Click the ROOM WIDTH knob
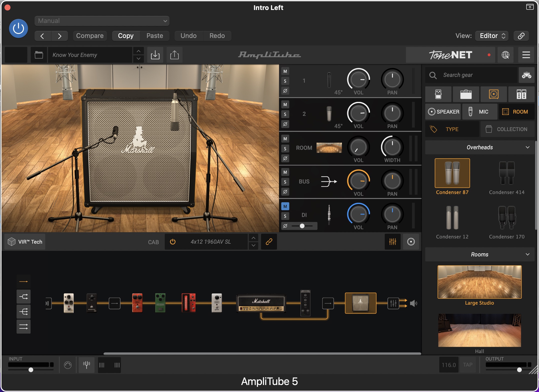The height and width of the screenshot is (392, 539). 392,147
